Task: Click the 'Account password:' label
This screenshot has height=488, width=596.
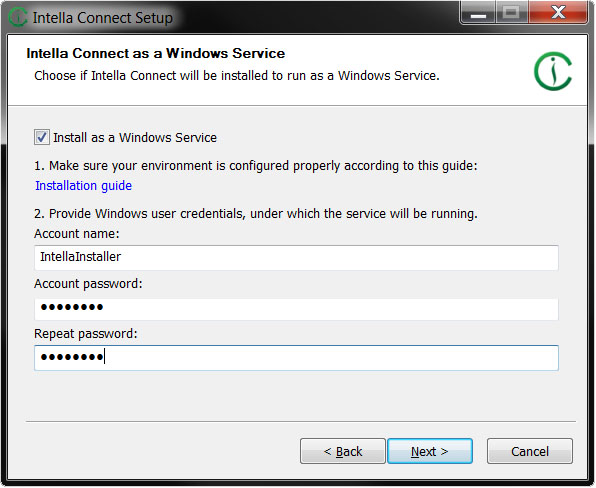Action: coord(88,284)
